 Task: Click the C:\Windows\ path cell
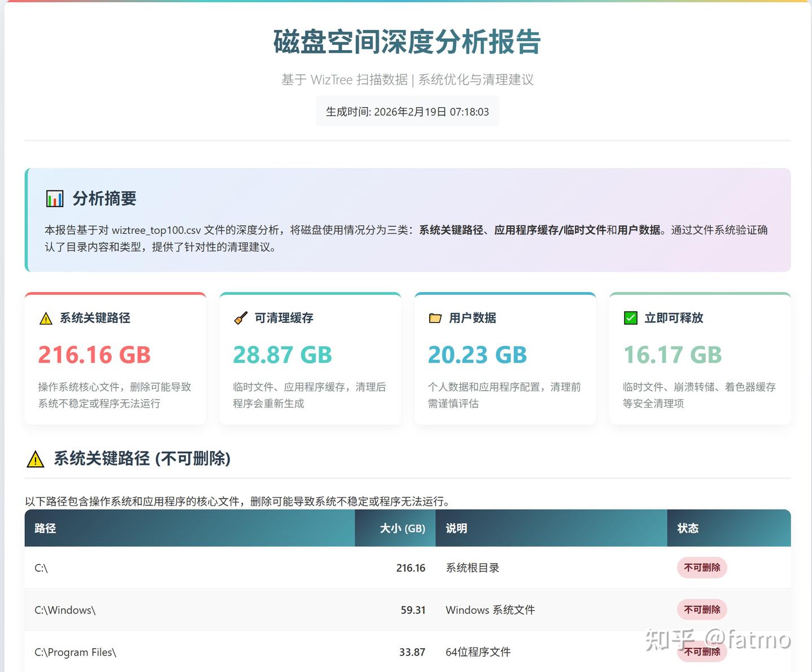pyautogui.click(x=190, y=610)
